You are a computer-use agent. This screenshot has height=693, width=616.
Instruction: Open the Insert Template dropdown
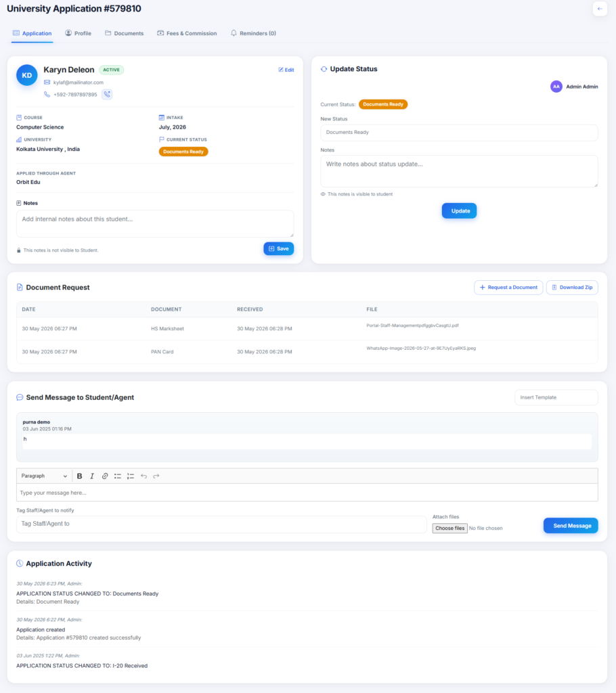click(x=556, y=397)
